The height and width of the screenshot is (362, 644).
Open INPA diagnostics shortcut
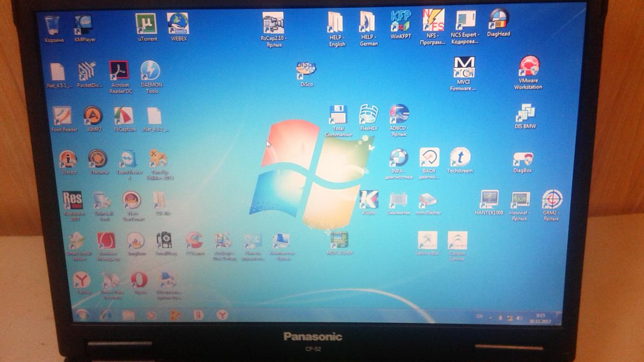point(399,159)
